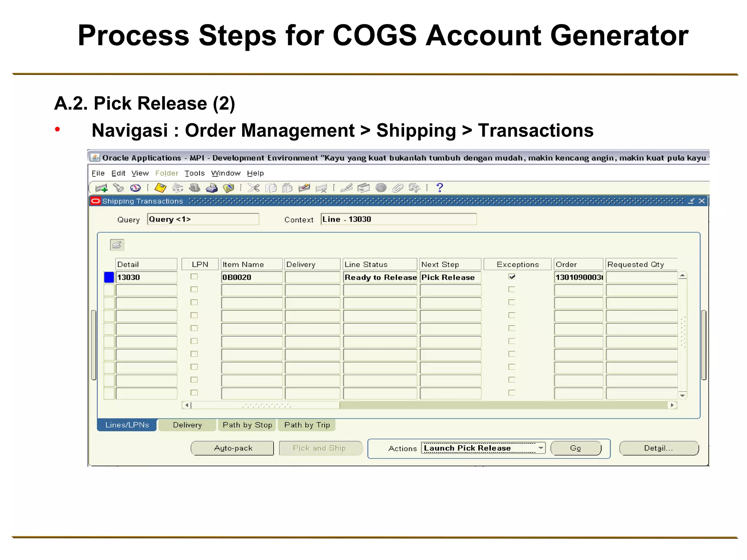Click the blue record indicator for row 13030
Image resolution: width=747 pixels, height=560 pixels.
coord(109,277)
